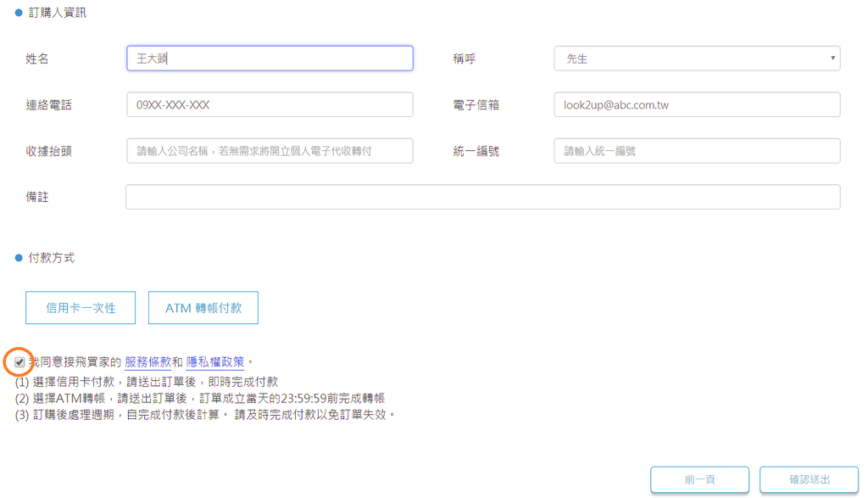Click the 備註 label
The image size is (868, 498).
[x=37, y=197]
